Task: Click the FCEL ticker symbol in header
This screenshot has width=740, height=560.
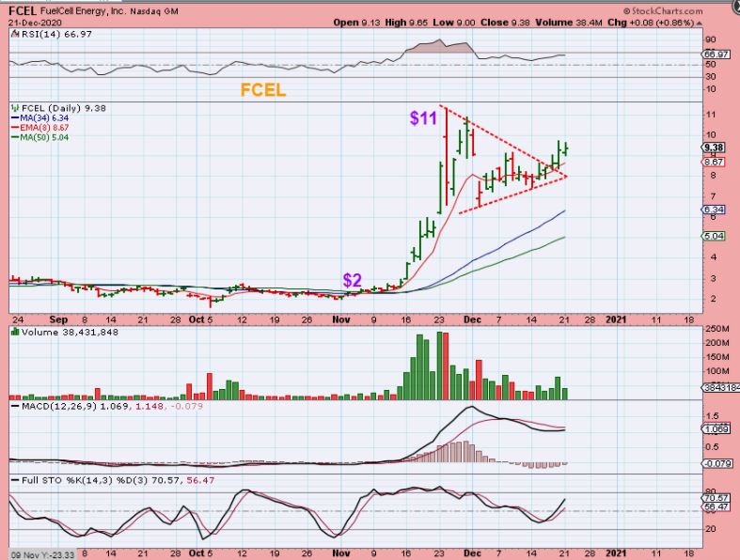Action: [x=23, y=11]
